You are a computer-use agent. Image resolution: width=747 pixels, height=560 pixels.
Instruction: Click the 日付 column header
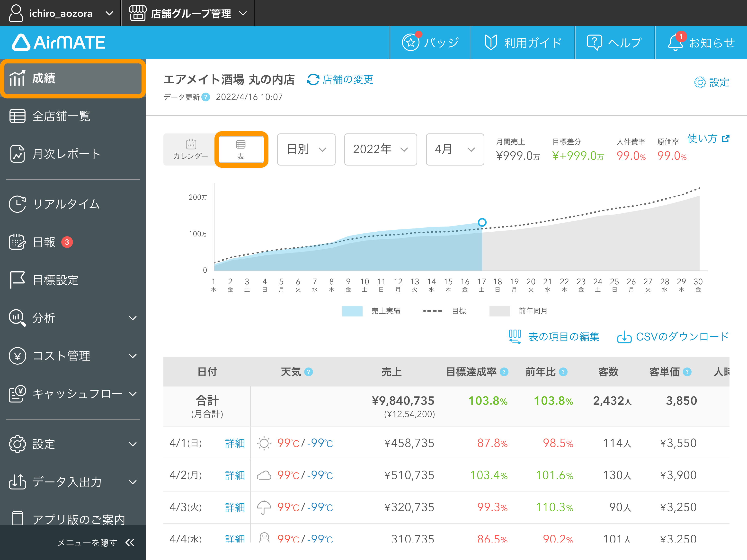207,372
